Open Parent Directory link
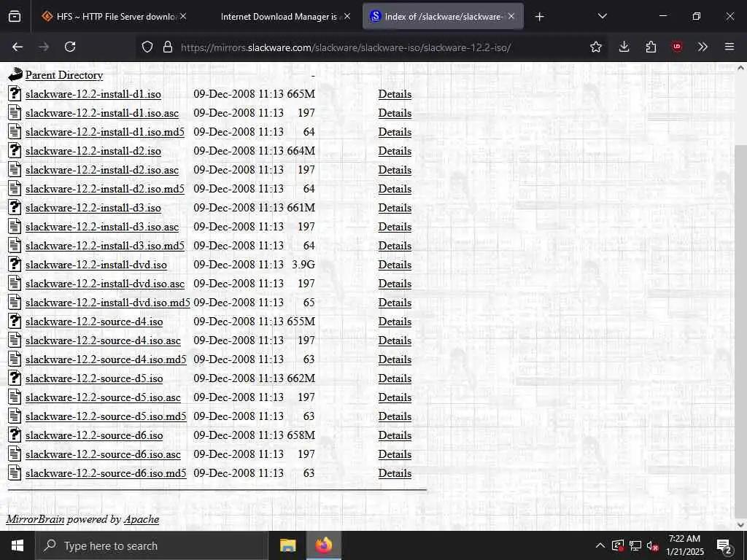The image size is (747, 560). tap(64, 75)
